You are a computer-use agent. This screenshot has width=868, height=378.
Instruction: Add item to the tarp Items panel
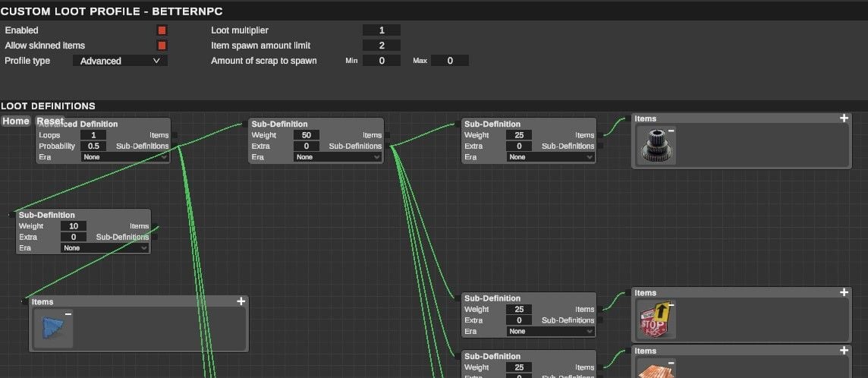tap(241, 301)
